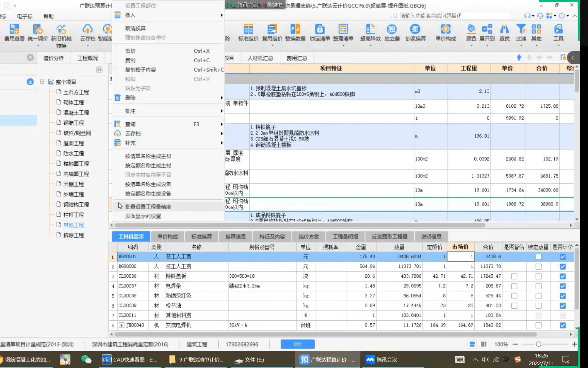Switch to the 费用汇总 tab
The height and width of the screenshot is (368, 588).
[296, 58]
